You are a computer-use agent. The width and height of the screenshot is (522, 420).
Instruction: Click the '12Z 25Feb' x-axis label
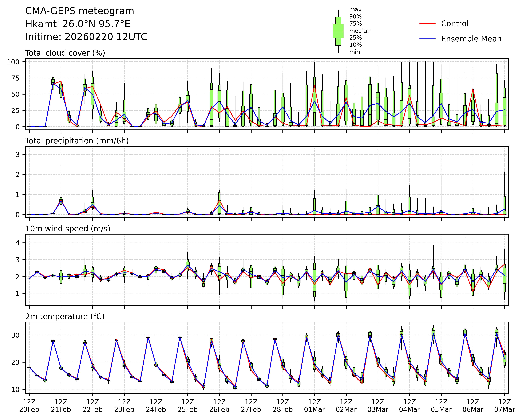click(x=188, y=406)
